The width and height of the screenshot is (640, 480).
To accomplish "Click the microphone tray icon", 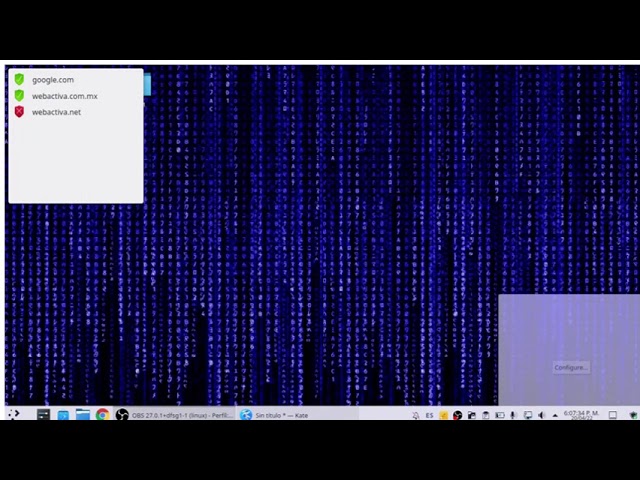I will click(x=513, y=415).
